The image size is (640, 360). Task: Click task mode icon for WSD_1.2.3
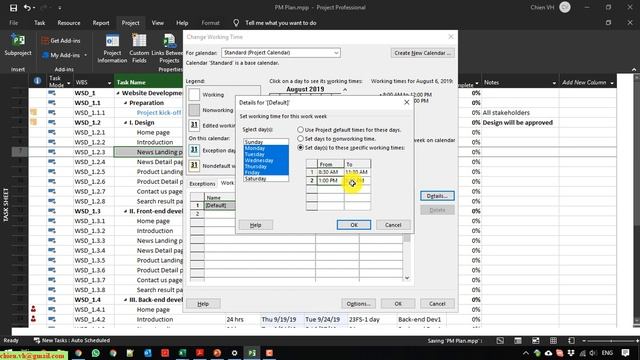point(52,152)
